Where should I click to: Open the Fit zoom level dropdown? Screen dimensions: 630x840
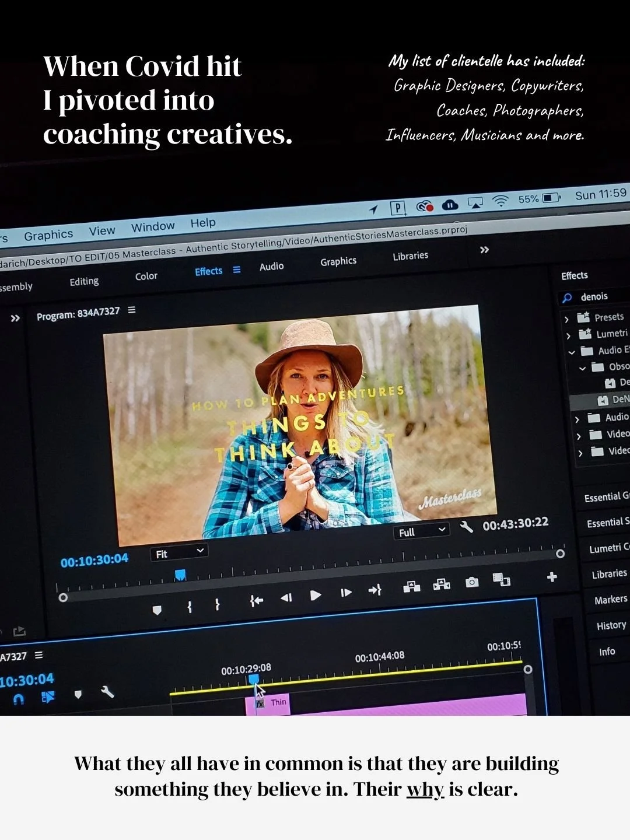(178, 552)
